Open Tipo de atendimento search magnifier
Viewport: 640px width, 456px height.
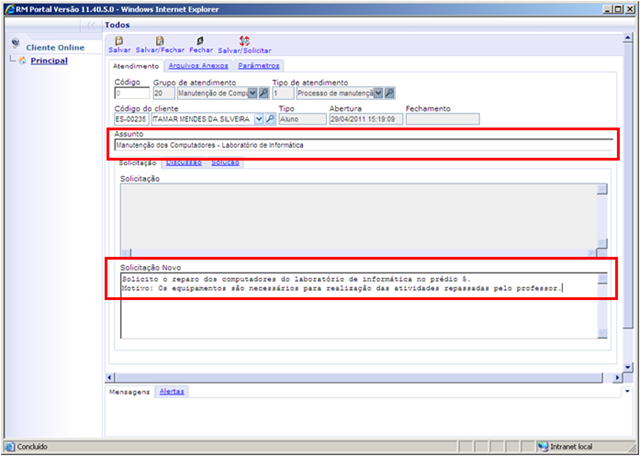[389, 93]
